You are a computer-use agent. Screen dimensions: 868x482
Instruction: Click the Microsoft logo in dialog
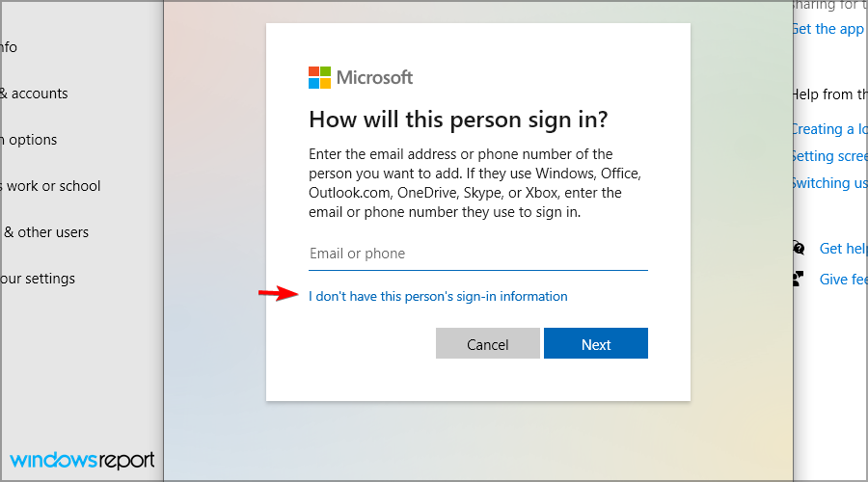click(361, 77)
